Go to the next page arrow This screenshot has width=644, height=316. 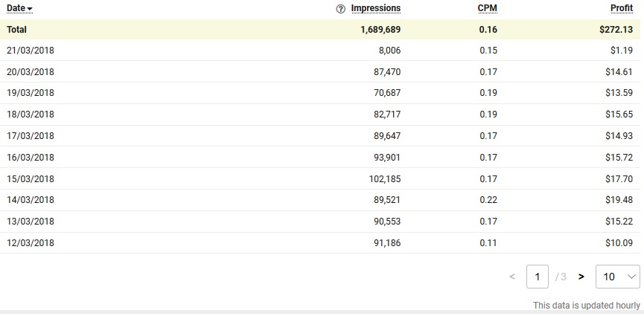pos(581,277)
